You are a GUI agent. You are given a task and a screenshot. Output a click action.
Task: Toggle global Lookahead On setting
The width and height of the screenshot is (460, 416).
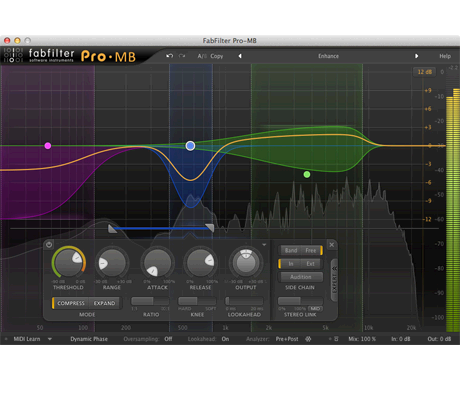tap(225, 339)
